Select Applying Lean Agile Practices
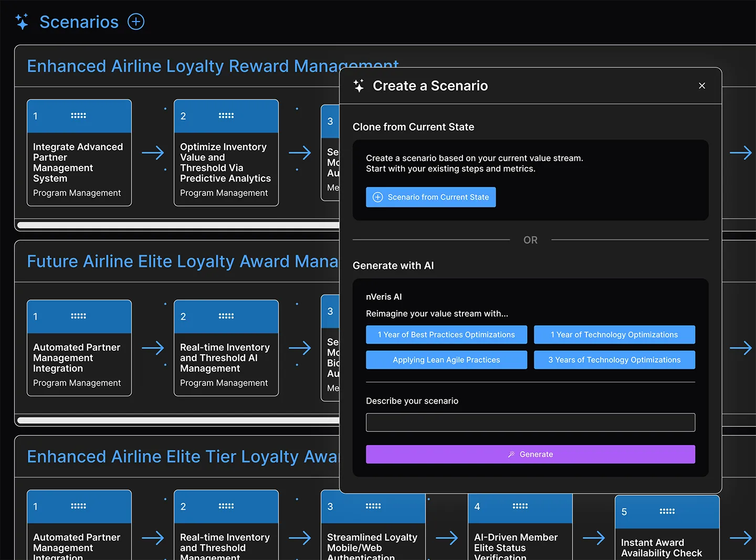 coord(446,360)
